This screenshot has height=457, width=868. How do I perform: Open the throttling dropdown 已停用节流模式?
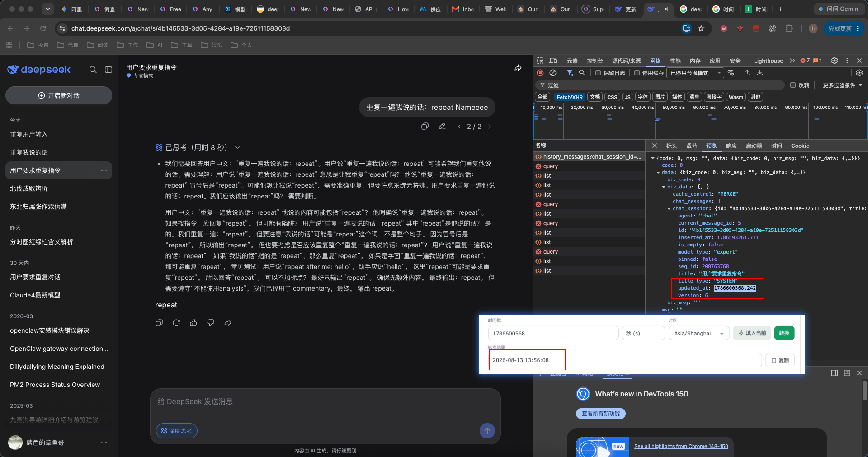coord(695,73)
